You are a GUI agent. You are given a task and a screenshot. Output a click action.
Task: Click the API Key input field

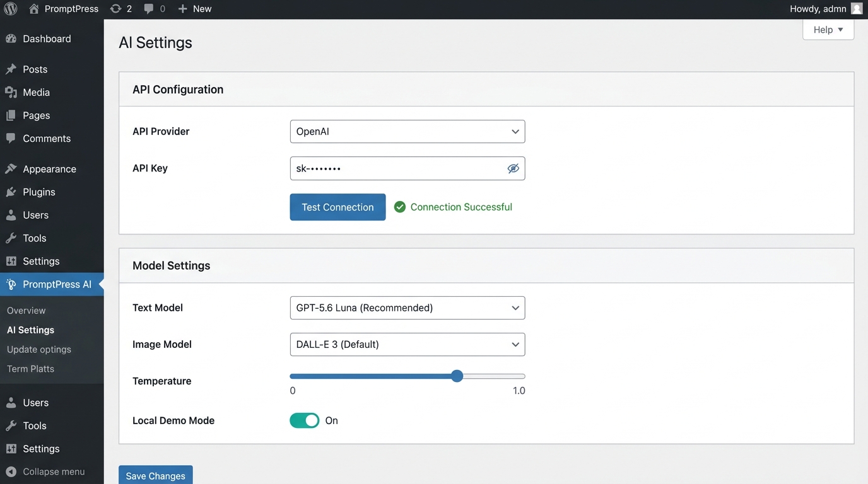(408, 168)
